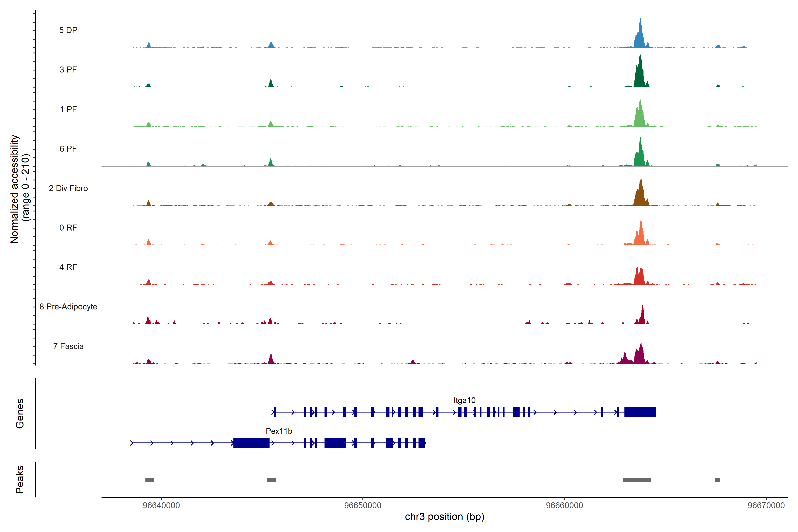Click the chr3 position axis title
Screen dimensions: 798x532
[x=444, y=517]
